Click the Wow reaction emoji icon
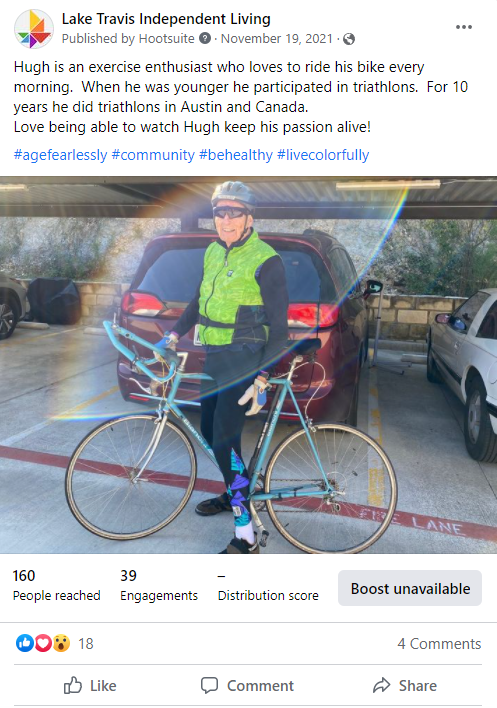 point(61,643)
